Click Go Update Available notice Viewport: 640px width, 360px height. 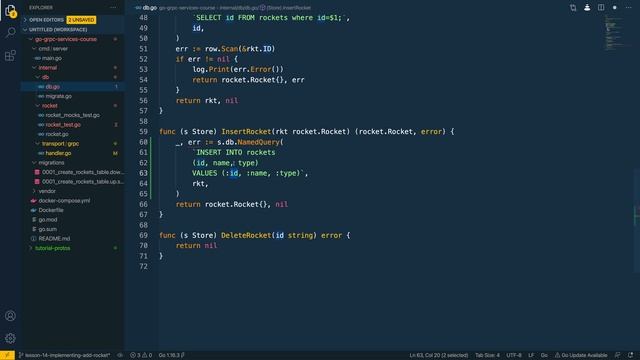click(581, 355)
